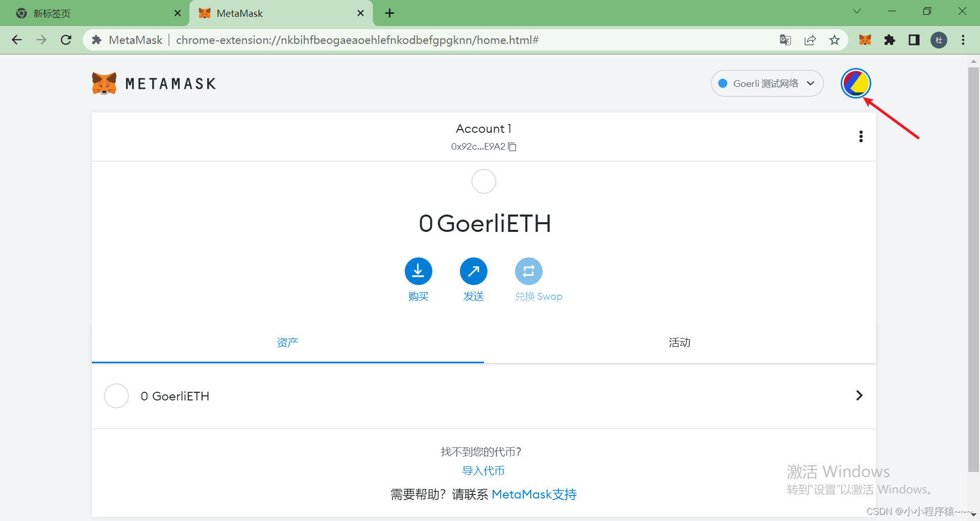
Task: Open Account 1 options three-dot menu
Action: [x=861, y=136]
